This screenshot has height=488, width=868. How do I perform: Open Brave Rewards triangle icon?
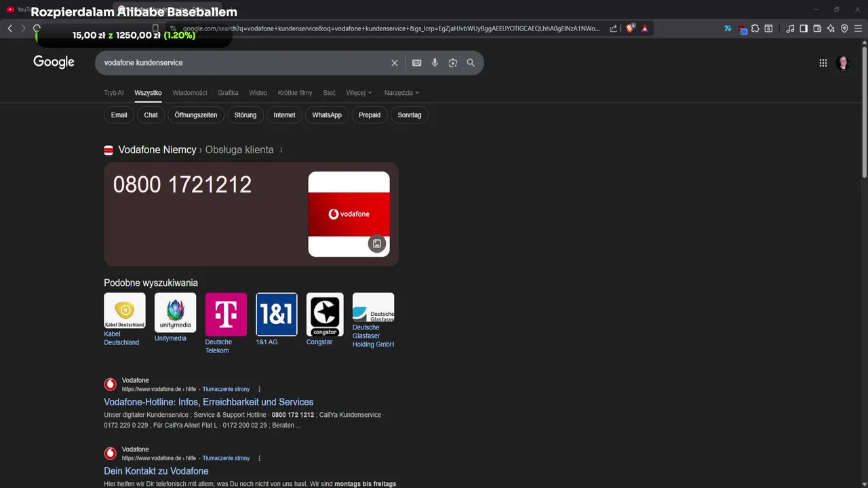[x=644, y=28]
